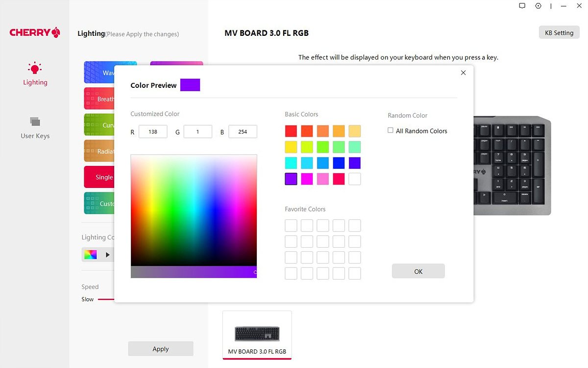Click the R value input field
This screenshot has height=368, width=588.
click(153, 131)
